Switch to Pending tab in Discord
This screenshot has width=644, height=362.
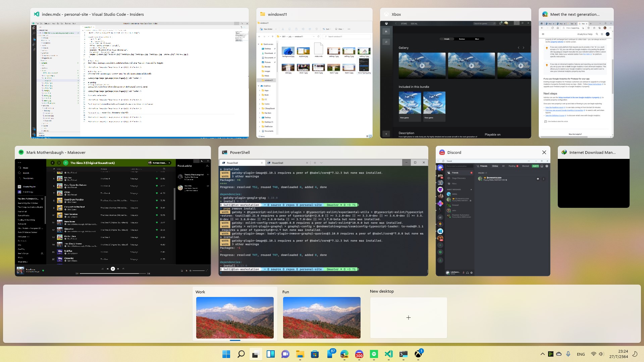coord(513,166)
